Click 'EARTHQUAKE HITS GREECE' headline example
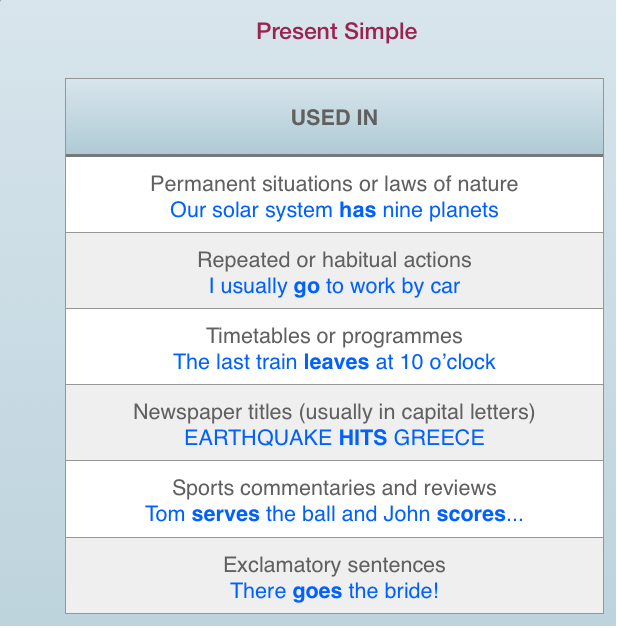618x628 pixels. tap(334, 438)
